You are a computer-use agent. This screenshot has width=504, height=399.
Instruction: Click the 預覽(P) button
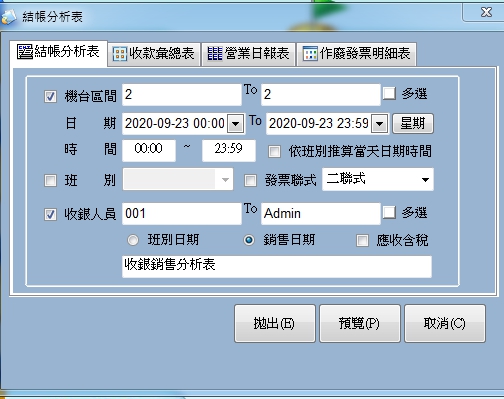(x=359, y=323)
